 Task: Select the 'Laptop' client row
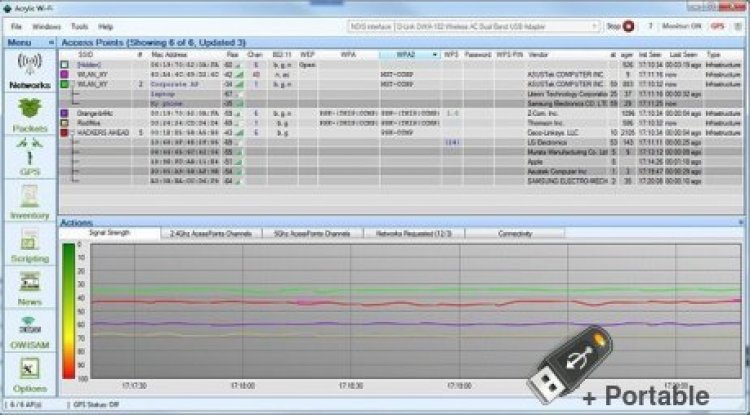click(x=401, y=94)
